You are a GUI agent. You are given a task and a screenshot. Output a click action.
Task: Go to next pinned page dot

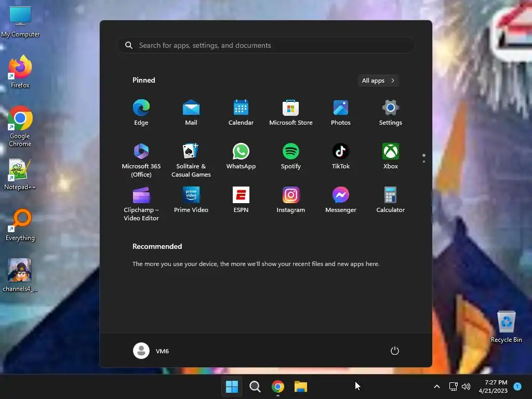point(424,162)
